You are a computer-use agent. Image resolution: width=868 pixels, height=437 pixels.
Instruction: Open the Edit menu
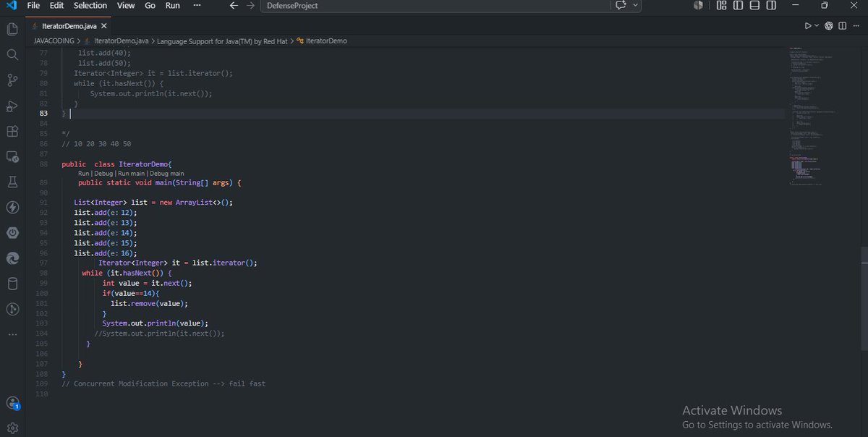[57, 5]
